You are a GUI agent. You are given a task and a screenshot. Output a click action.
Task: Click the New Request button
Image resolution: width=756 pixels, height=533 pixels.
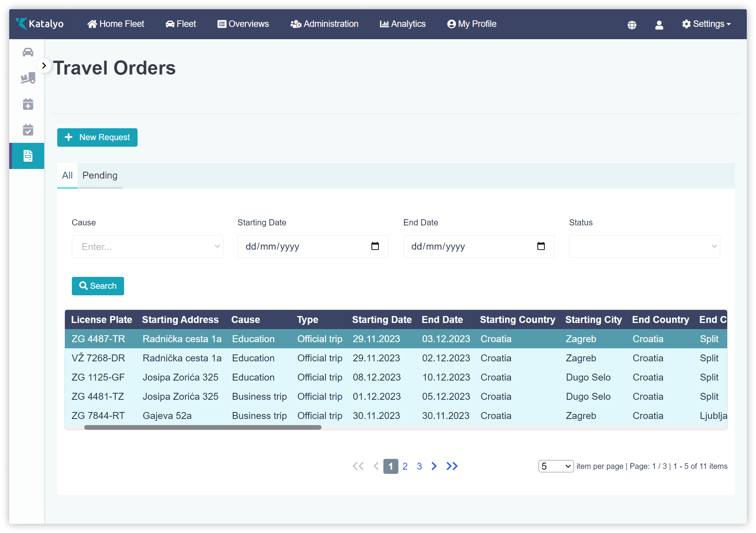pyautogui.click(x=97, y=137)
